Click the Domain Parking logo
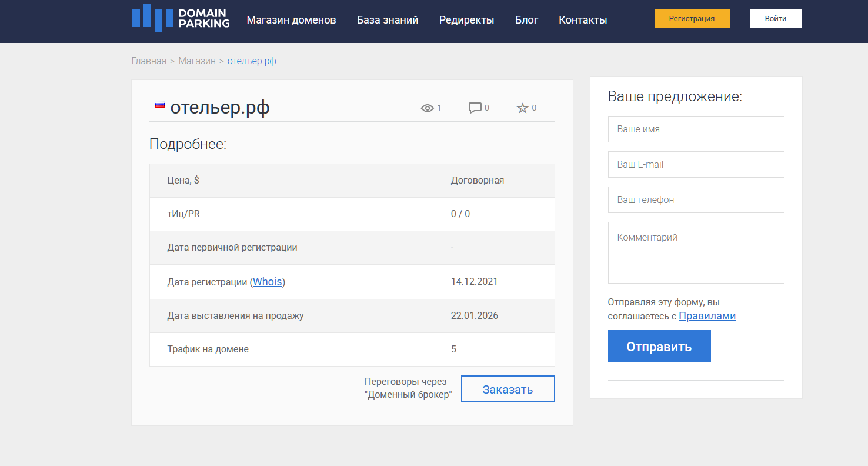The width and height of the screenshot is (868, 466). [181, 19]
